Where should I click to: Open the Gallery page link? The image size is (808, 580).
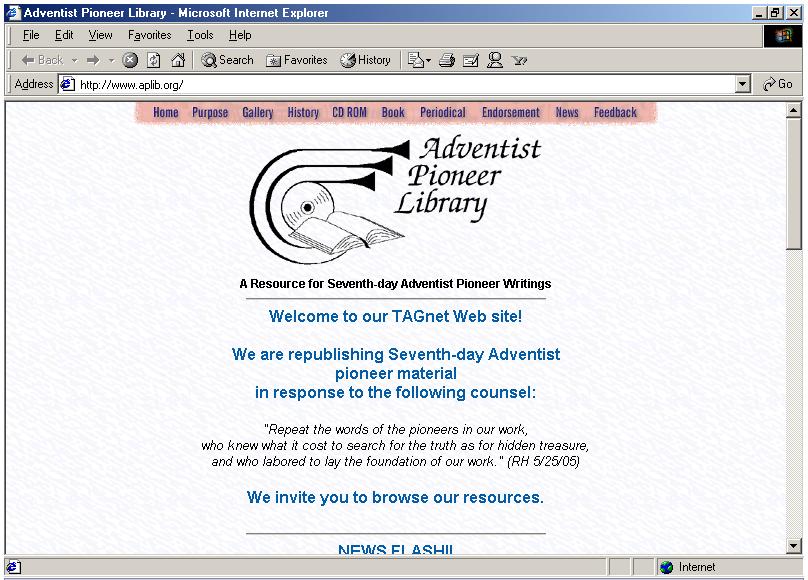[258, 112]
